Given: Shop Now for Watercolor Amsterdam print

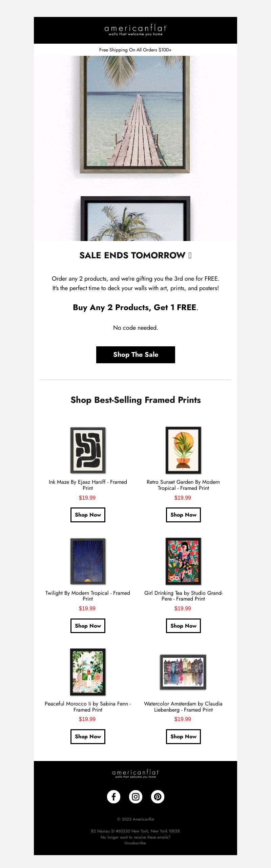Looking at the screenshot, I should [x=183, y=736].
